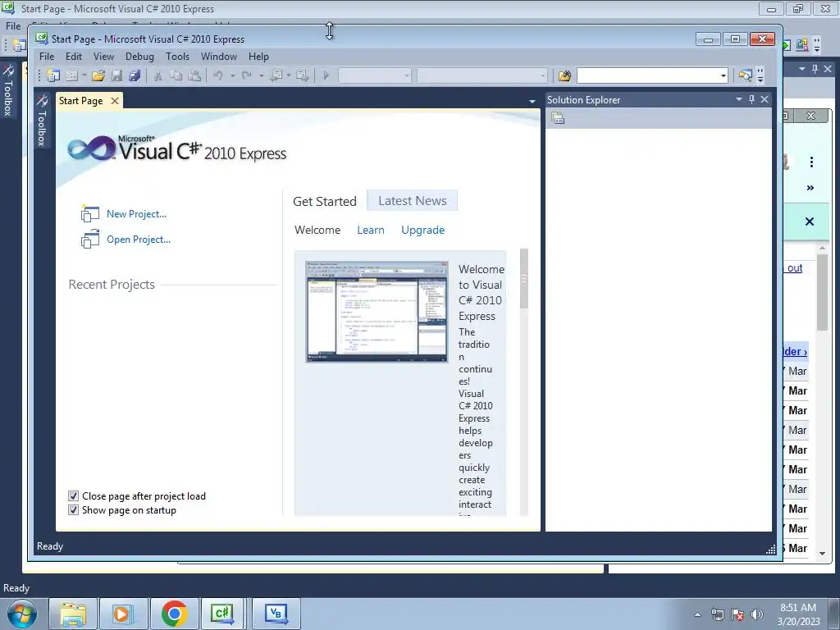Select the Get Started tab
The image size is (840, 630).
[325, 202]
